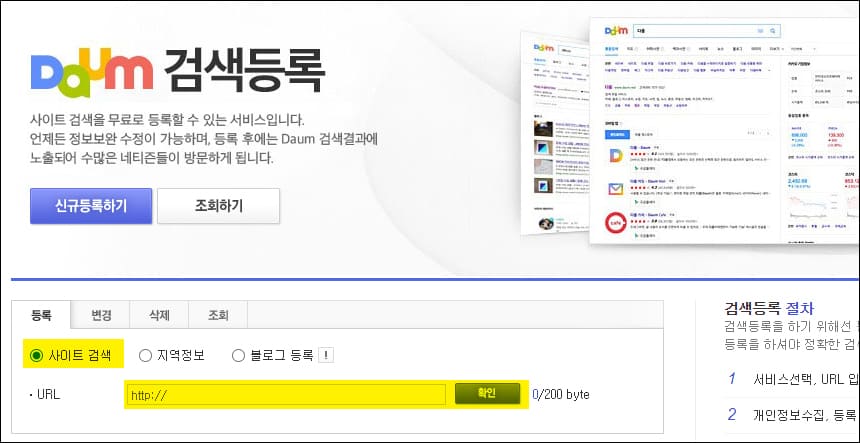Switch to the 변경 tab
Image resolution: width=860 pixels, height=443 pixels.
[x=101, y=315]
